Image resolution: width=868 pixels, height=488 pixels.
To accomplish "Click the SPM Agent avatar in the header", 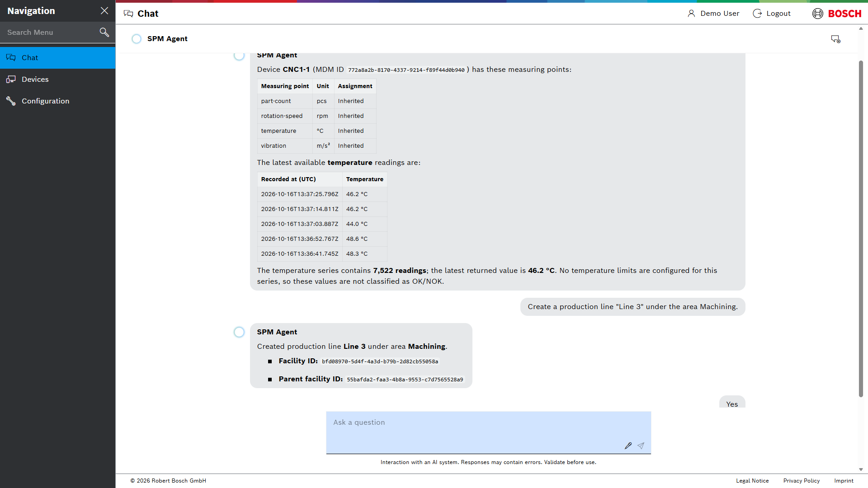I will tap(137, 39).
